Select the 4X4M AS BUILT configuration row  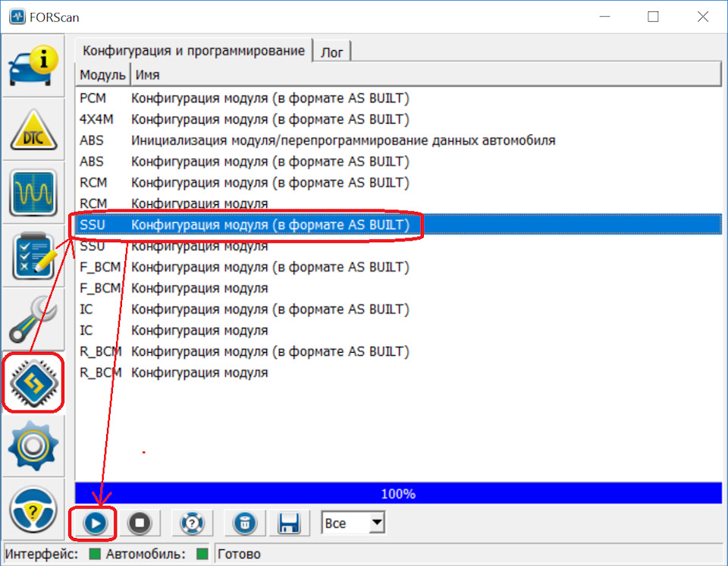(x=398, y=119)
